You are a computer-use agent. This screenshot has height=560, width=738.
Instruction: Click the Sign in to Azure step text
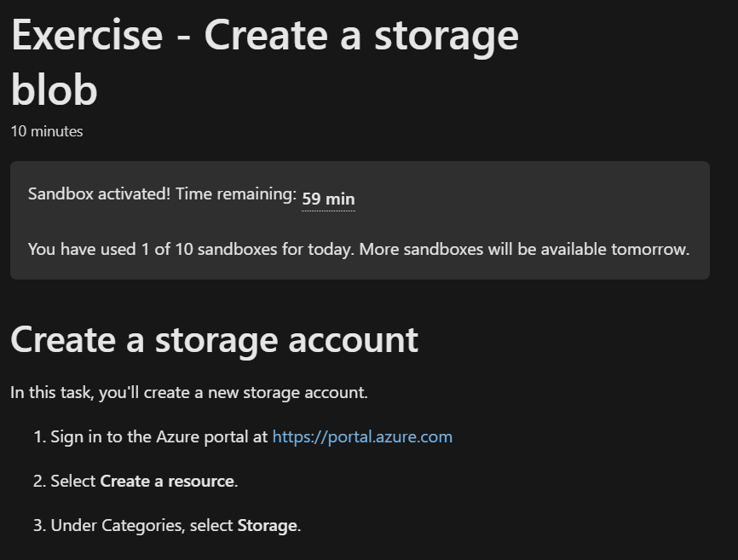[x=159, y=437]
